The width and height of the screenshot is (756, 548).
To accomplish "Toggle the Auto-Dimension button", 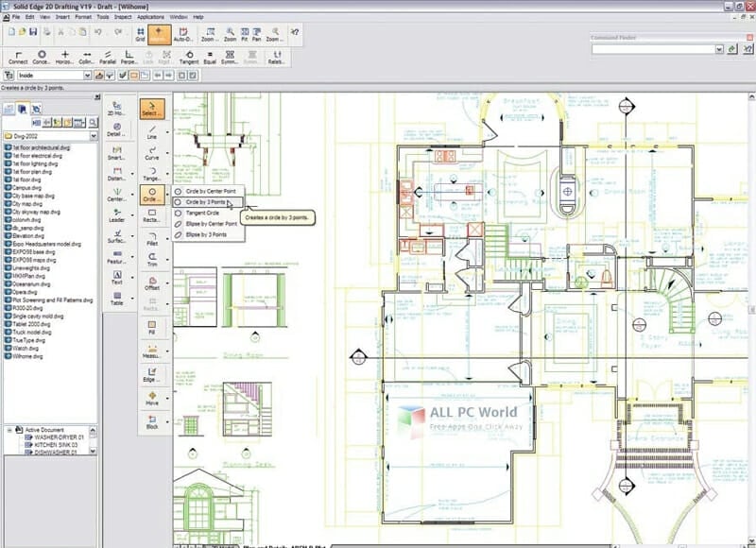I will [182, 35].
